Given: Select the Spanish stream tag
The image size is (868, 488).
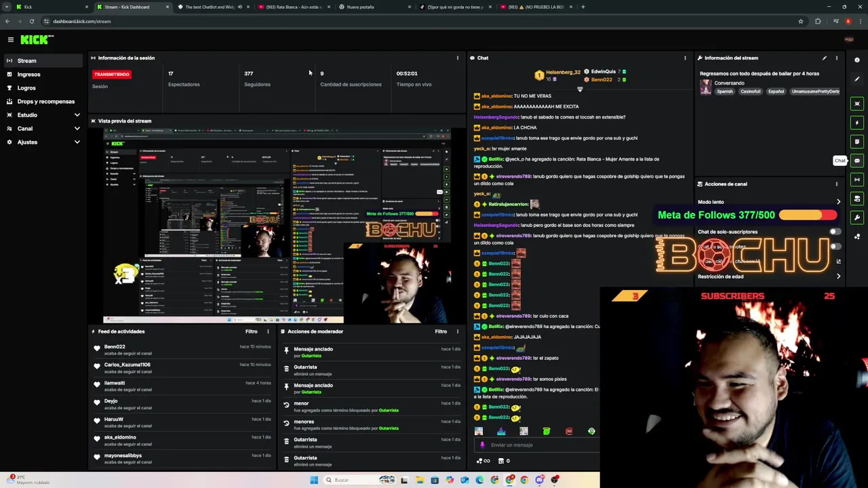Looking at the screenshot, I should pos(725,91).
